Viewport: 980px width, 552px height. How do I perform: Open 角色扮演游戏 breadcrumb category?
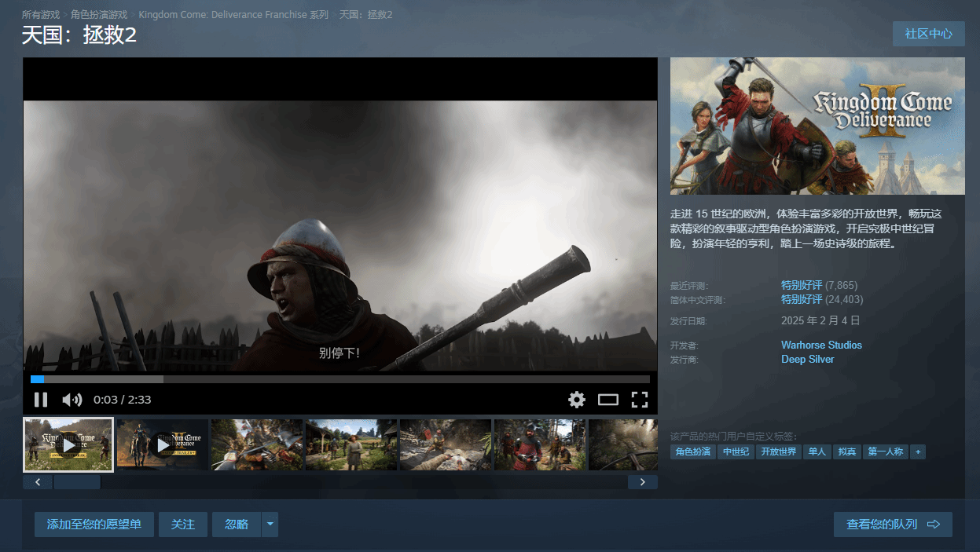pyautogui.click(x=99, y=15)
